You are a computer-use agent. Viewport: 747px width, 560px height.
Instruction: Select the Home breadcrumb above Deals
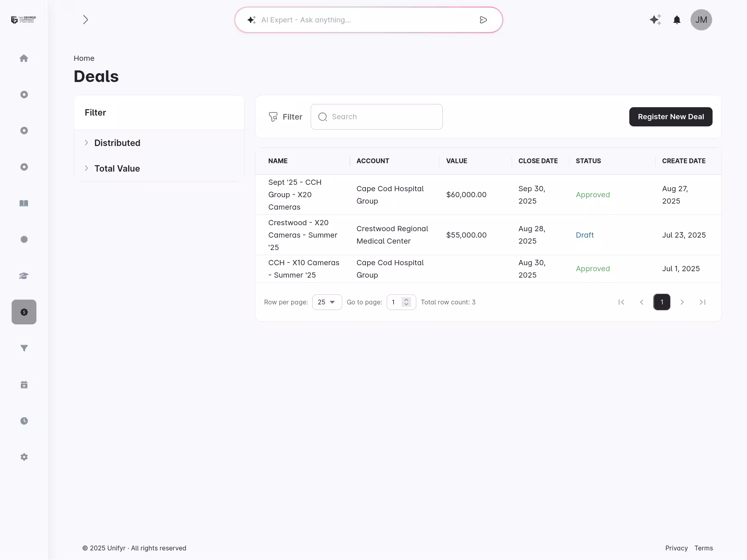coord(84,58)
